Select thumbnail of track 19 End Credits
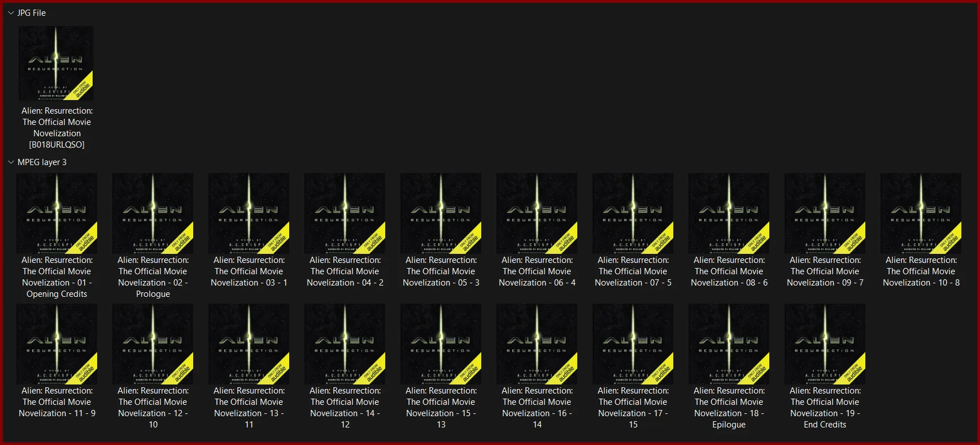Viewport: 980px width, 445px height. point(825,344)
